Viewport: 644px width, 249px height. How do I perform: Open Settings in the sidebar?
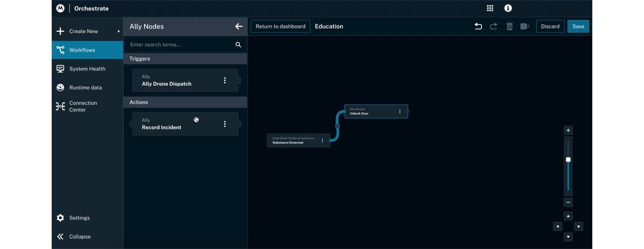click(x=88, y=218)
